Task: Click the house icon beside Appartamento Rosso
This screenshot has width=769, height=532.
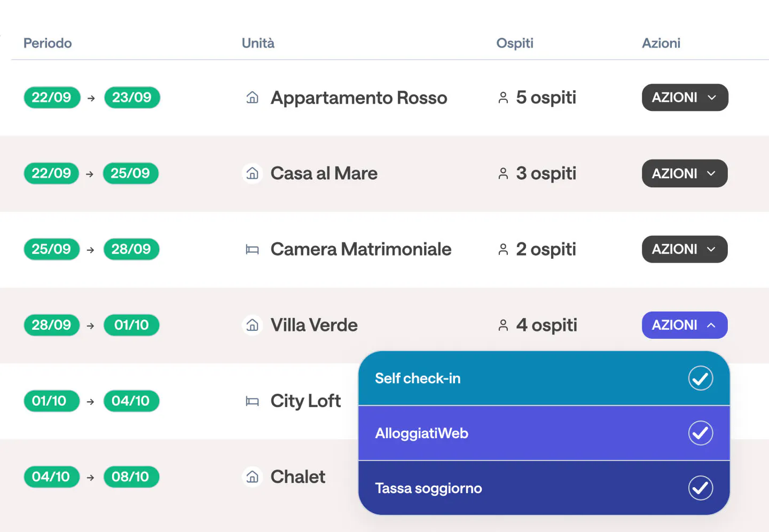Action: click(252, 98)
